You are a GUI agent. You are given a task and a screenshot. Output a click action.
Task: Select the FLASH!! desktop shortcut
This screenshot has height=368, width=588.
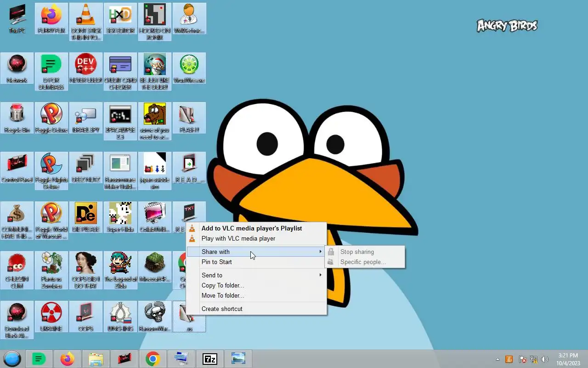point(189,118)
